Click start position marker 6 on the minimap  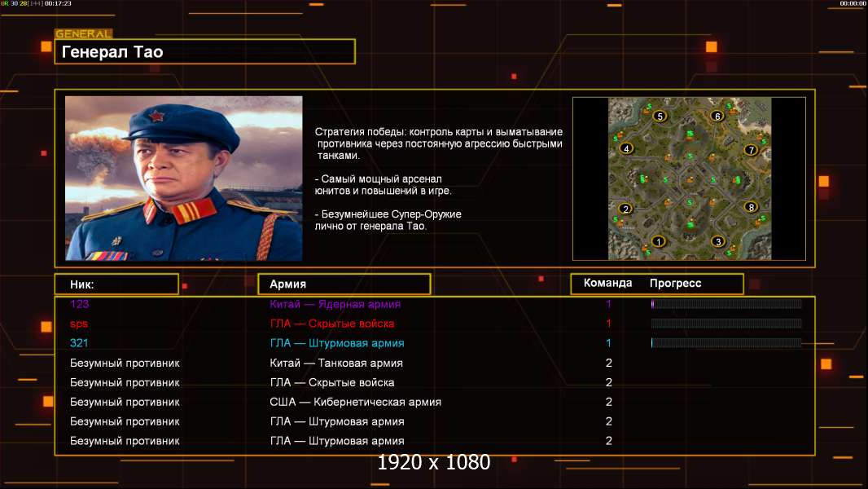coord(717,116)
